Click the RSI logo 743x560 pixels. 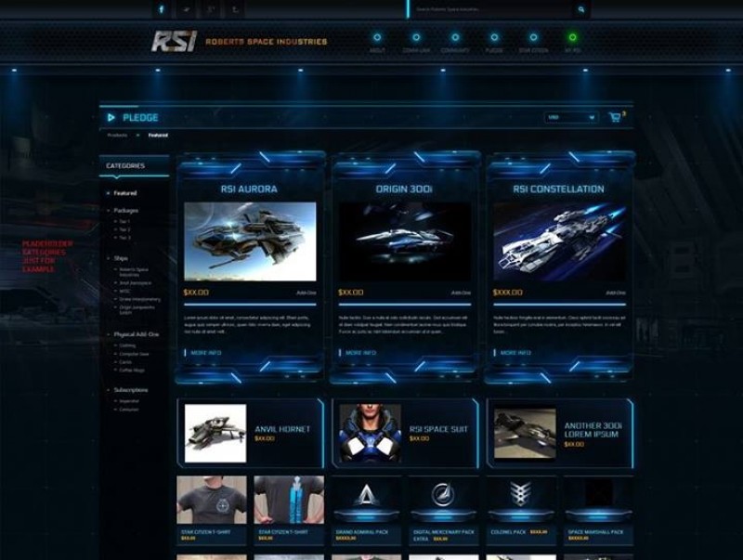174,41
